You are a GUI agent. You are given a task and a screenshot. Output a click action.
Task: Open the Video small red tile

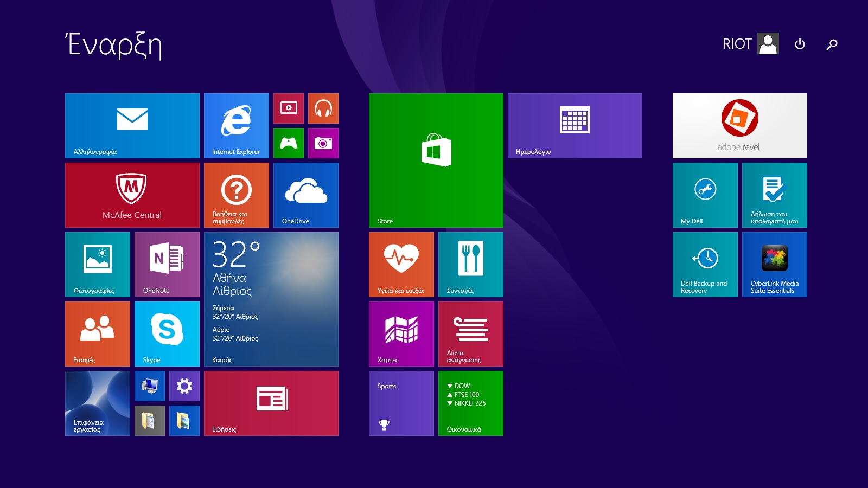(289, 108)
